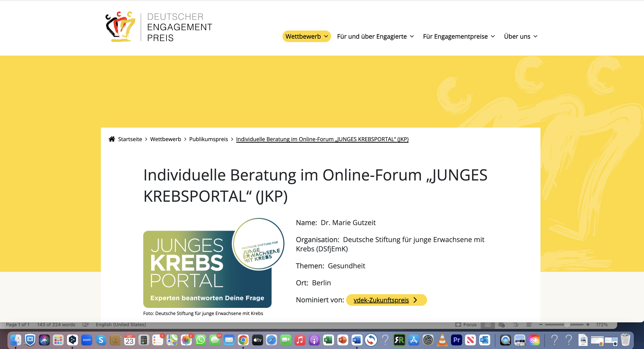Open the Apple TV app

(x=257, y=340)
